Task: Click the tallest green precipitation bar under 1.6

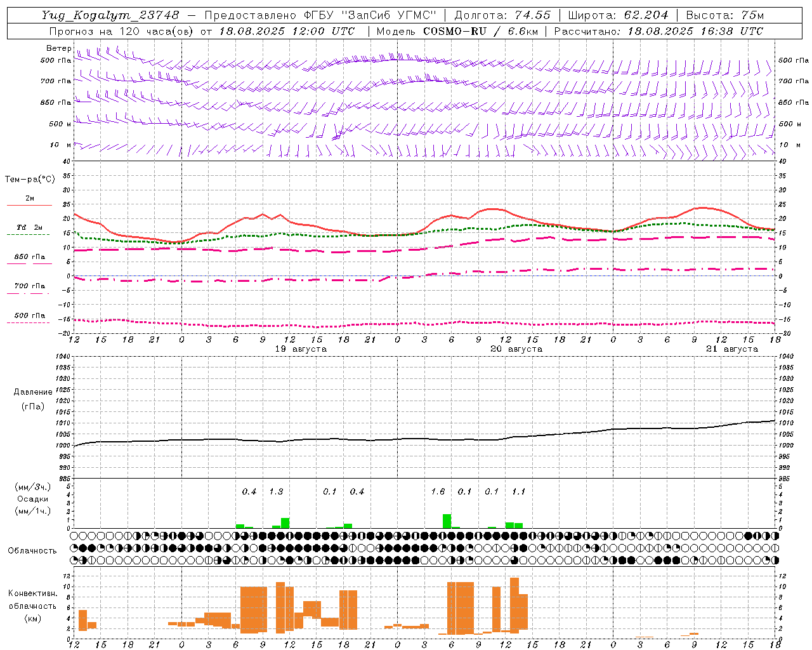Action: 447,521
